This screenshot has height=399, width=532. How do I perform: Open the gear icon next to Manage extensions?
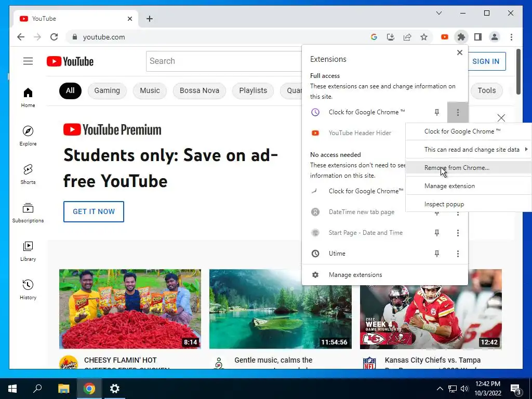(315, 275)
